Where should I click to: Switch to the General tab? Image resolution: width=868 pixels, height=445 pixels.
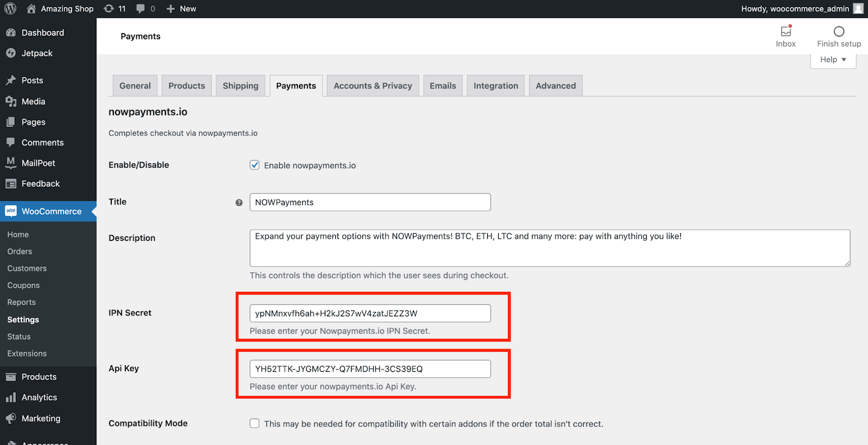click(135, 86)
